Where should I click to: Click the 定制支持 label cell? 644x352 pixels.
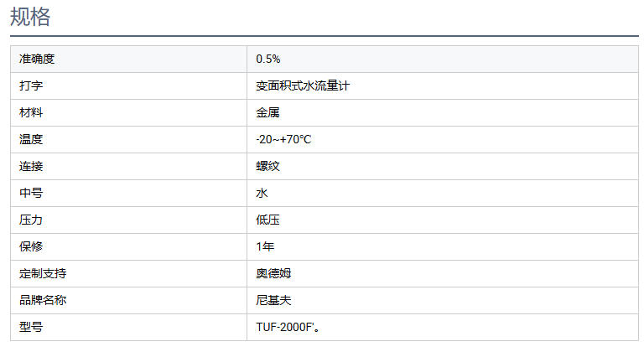[x=43, y=273]
